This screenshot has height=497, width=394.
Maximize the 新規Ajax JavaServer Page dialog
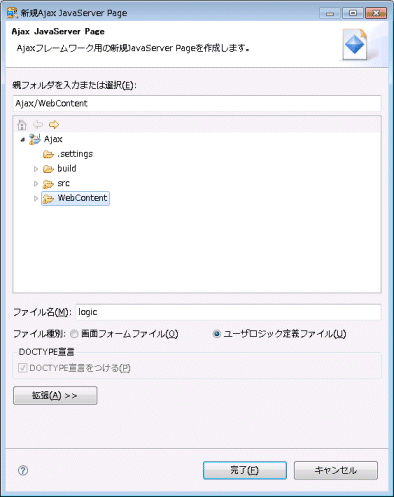353,13
